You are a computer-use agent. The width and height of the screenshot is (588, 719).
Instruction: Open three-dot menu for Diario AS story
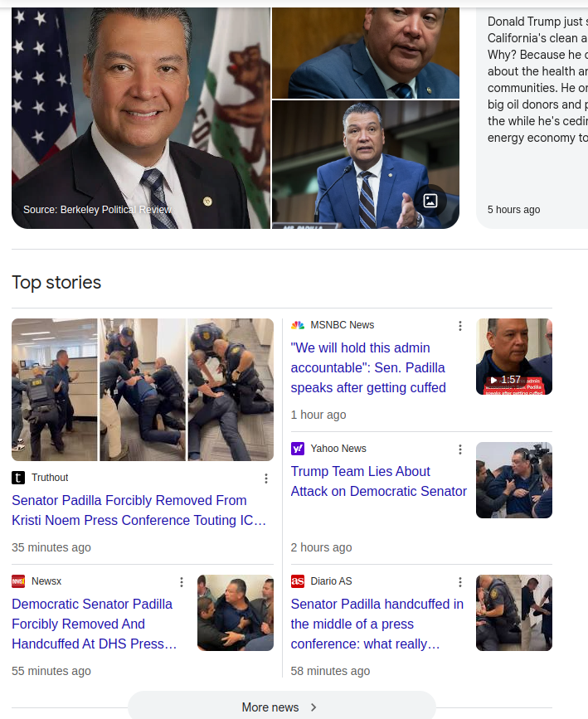click(x=460, y=582)
